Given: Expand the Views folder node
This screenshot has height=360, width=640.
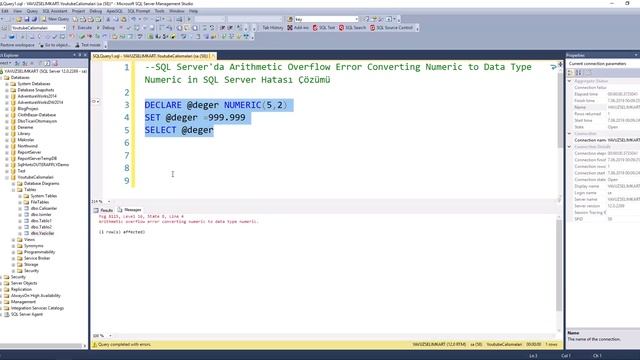Looking at the screenshot, I should tap(13, 240).
